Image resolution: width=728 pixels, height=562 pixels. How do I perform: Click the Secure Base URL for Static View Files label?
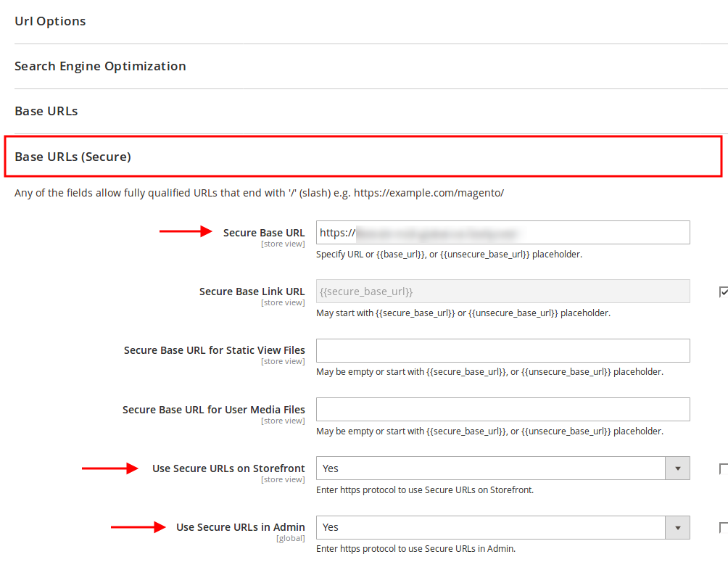coord(214,350)
